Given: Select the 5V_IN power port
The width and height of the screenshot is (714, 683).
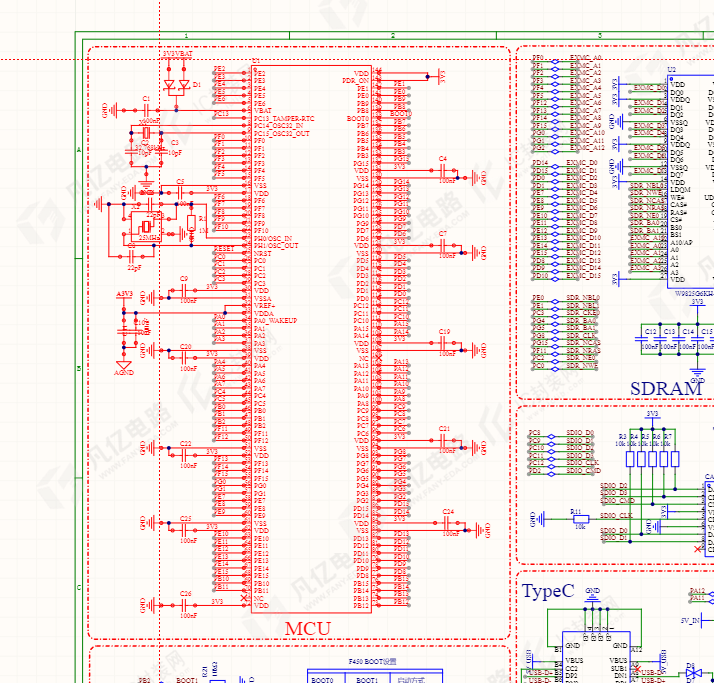Looking at the screenshot, I should pyautogui.click(x=697, y=620).
